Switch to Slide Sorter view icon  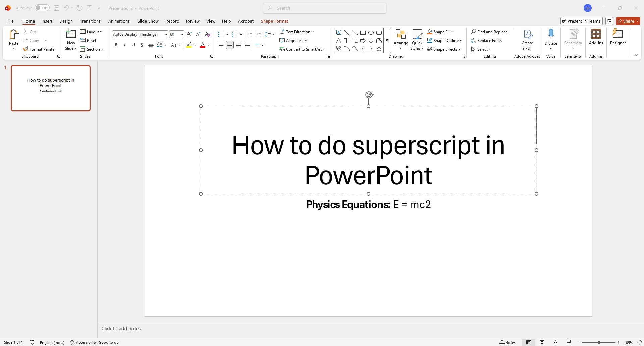[x=542, y=342]
